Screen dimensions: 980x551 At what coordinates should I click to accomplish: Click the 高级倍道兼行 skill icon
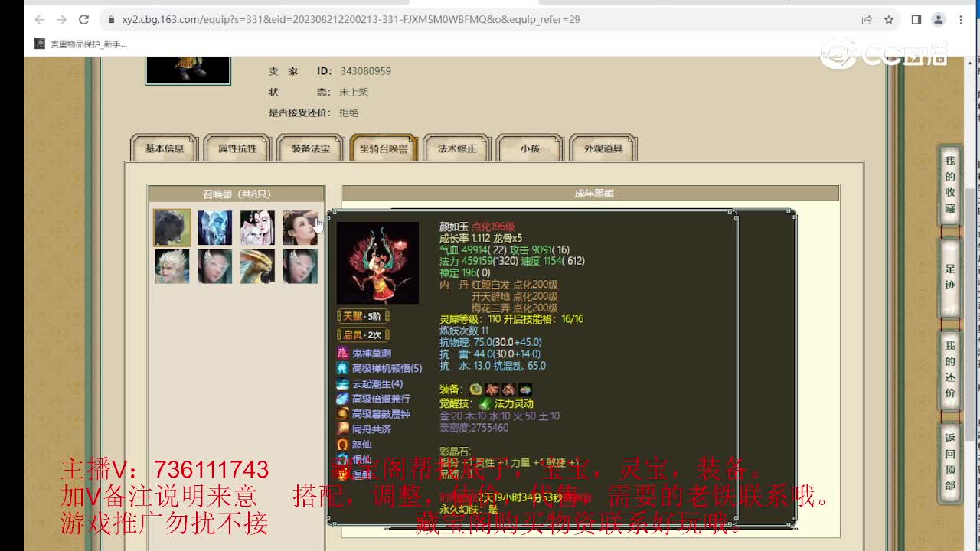click(x=343, y=399)
